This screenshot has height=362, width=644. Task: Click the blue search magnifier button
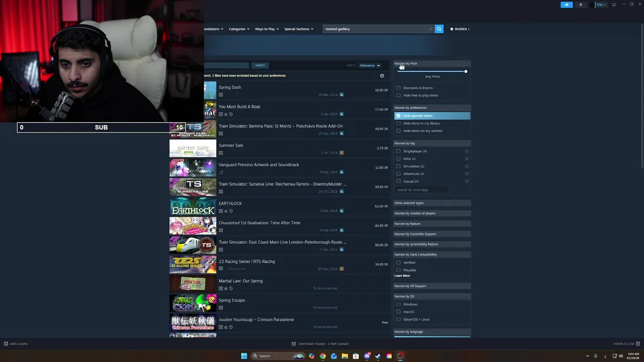coord(439,29)
